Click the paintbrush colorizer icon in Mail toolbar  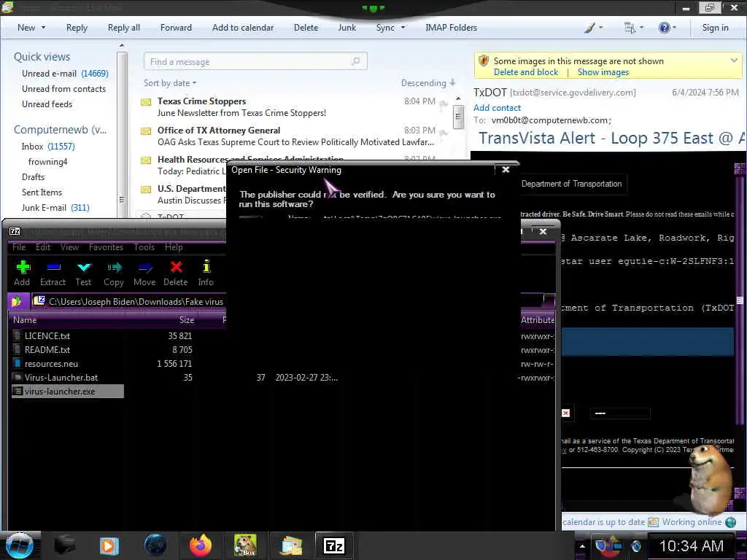tap(589, 28)
